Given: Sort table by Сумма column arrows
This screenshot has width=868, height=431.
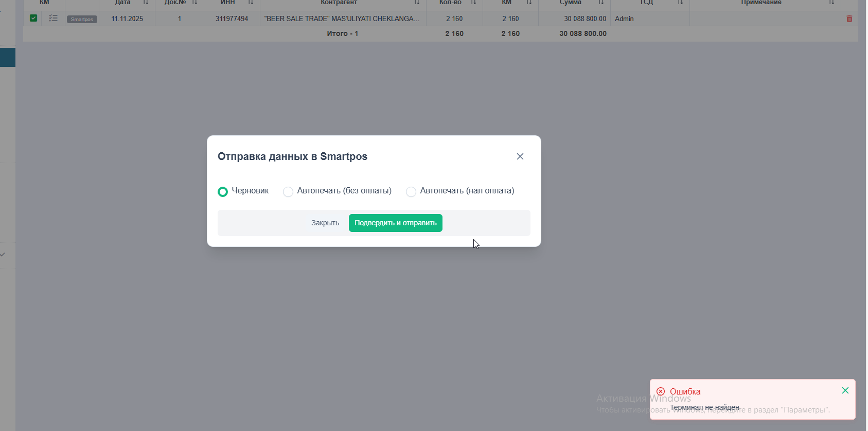Looking at the screenshot, I should click(601, 3).
